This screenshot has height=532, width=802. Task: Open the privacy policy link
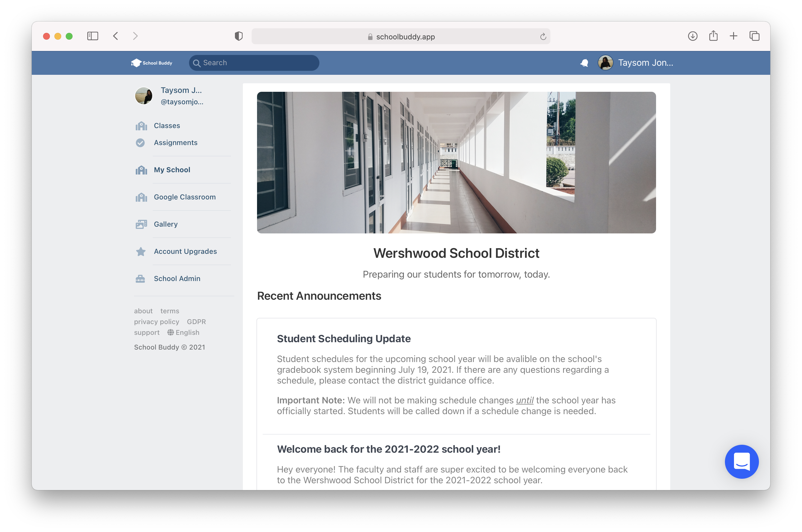[x=156, y=322]
